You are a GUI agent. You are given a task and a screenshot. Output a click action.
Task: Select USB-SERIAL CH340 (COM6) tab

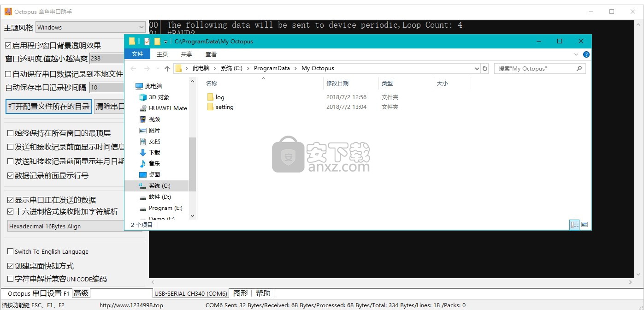pos(191,293)
